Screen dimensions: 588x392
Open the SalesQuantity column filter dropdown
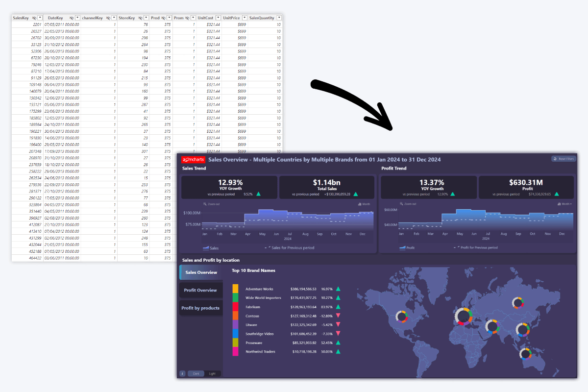tap(279, 18)
